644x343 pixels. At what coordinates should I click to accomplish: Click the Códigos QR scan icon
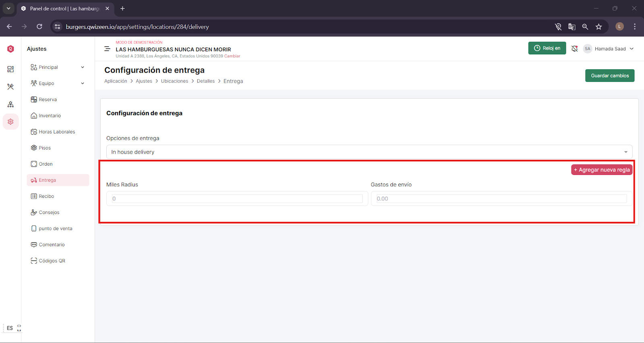(34, 261)
